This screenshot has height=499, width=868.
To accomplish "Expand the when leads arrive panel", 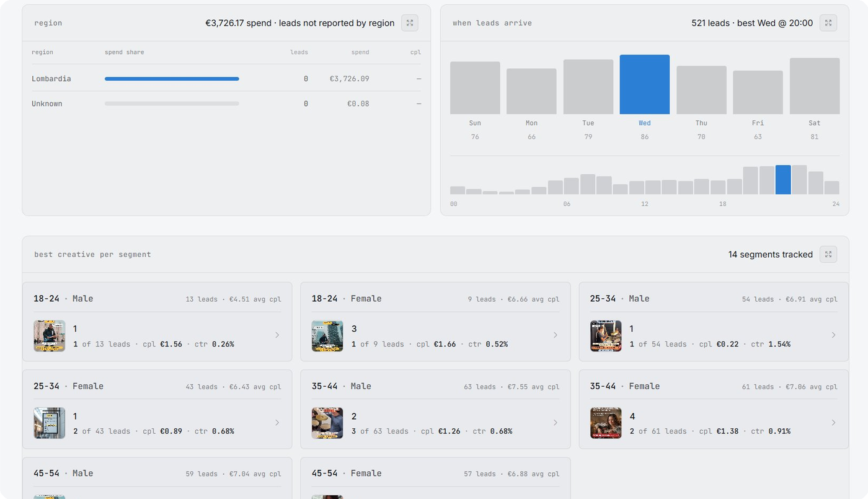I will click(x=828, y=23).
